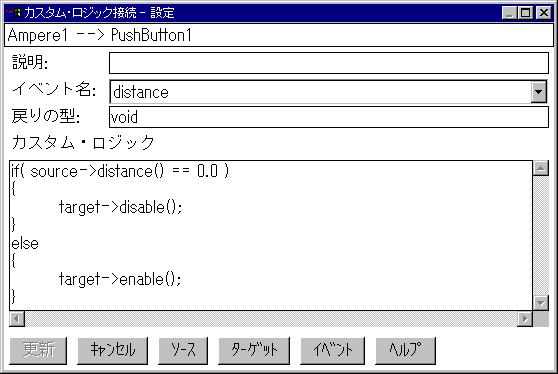
Task: Click the キャンセル cancel button
Action: click(112, 351)
